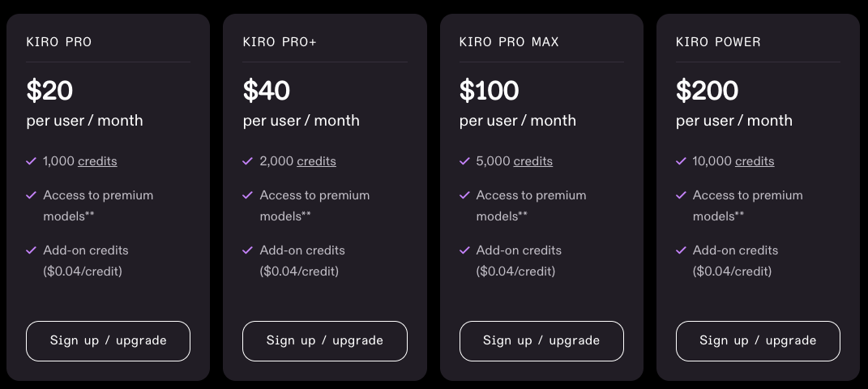Click the checkmark icon next to 1,000 credits
Image resolution: width=868 pixels, height=389 pixels.
pos(31,161)
